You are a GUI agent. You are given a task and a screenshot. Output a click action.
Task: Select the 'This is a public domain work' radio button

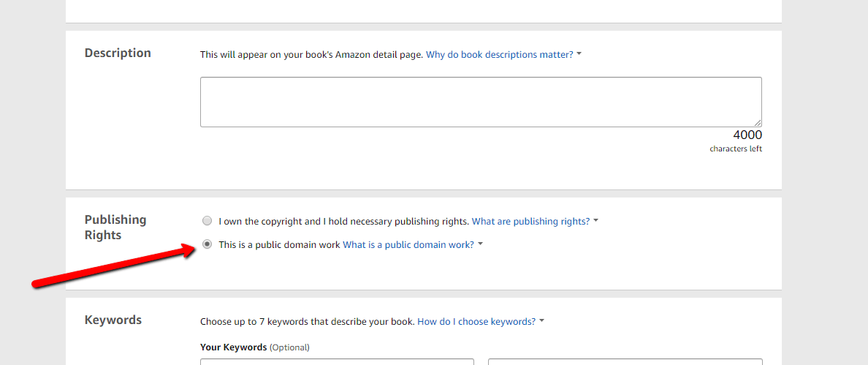(x=207, y=244)
